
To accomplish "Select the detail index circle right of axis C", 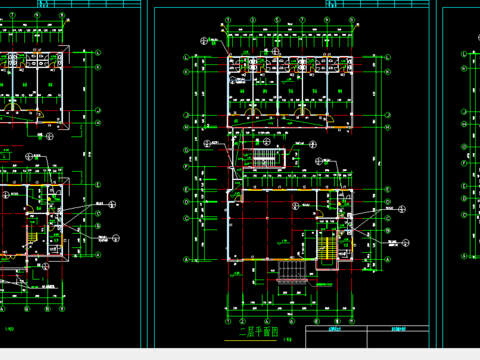I will pos(402,209).
